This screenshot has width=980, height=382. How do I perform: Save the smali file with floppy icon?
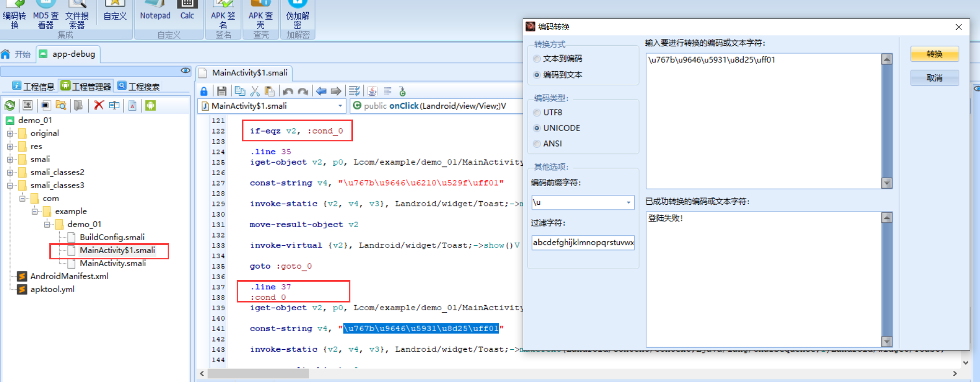pyautogui.click(x=222, y=91)
